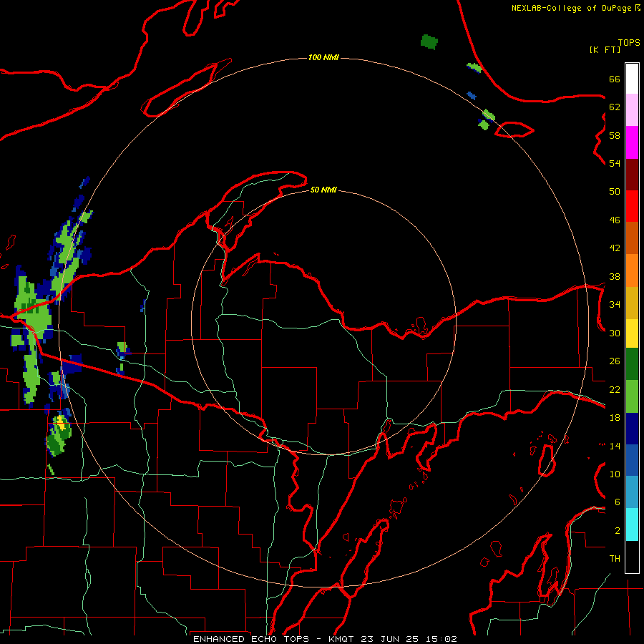Click the isolated dark green echo block
The image size is (644, 644).
429,42
